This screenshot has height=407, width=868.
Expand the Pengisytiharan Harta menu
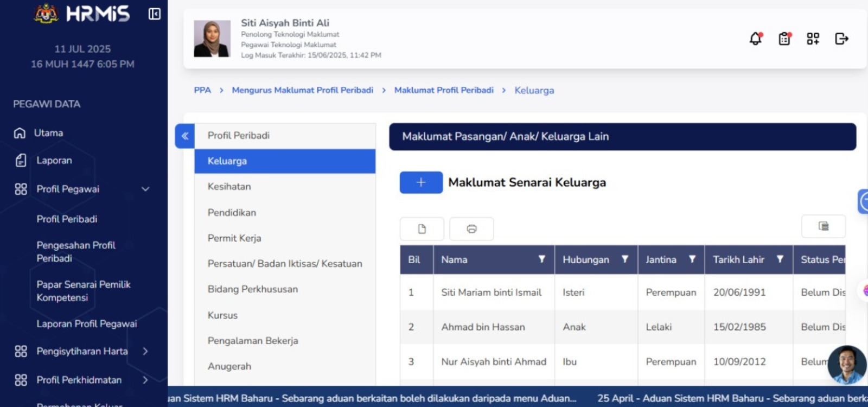81,351
